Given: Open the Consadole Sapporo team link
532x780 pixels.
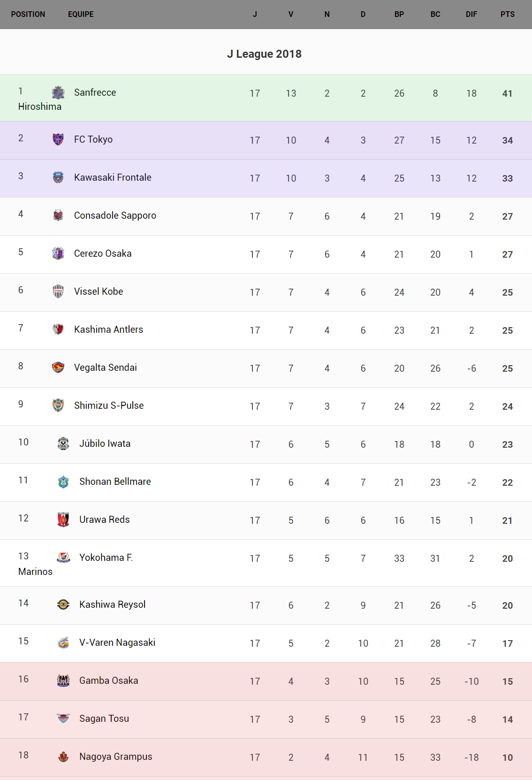Looking at the screenshot, I should [115, 215].
